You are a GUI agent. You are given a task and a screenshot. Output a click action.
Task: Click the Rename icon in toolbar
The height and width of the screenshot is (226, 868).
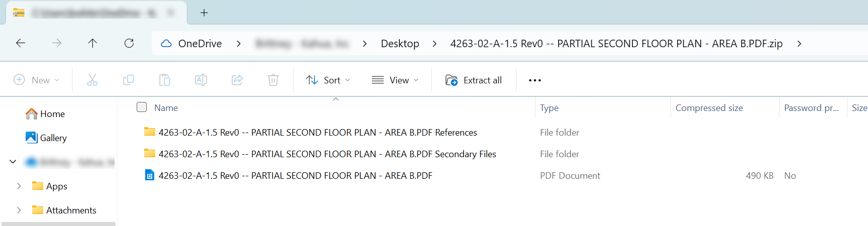[x=201, y=80]
